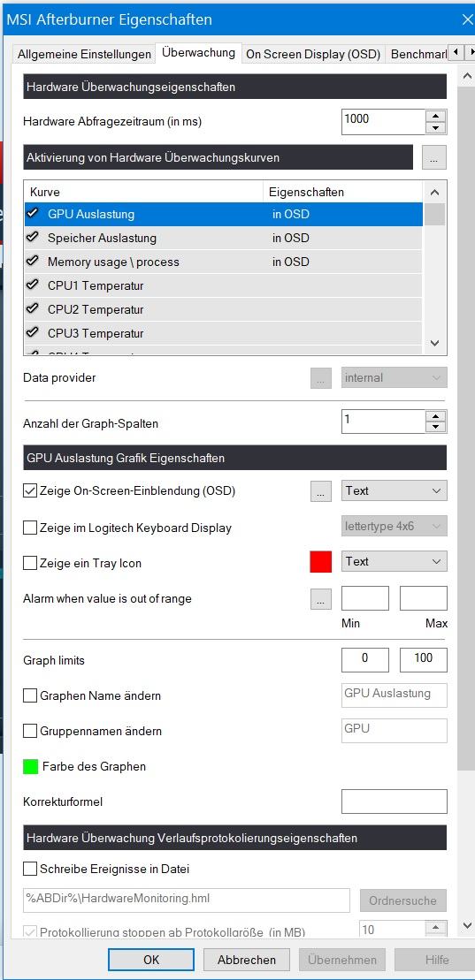Open Tray Icon Text dropdown
The height and width of the screenshot is (980, 475).
pos(394,561)
